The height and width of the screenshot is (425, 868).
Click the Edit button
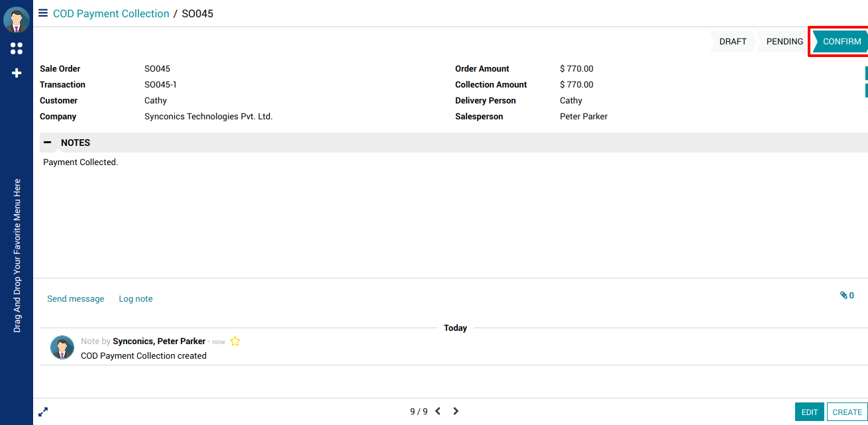(809, 412)
